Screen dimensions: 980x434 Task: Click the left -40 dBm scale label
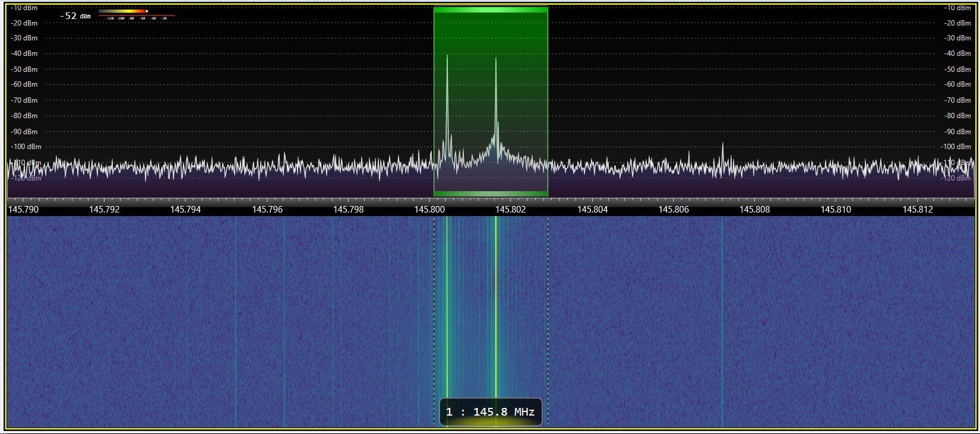[24, 53]
